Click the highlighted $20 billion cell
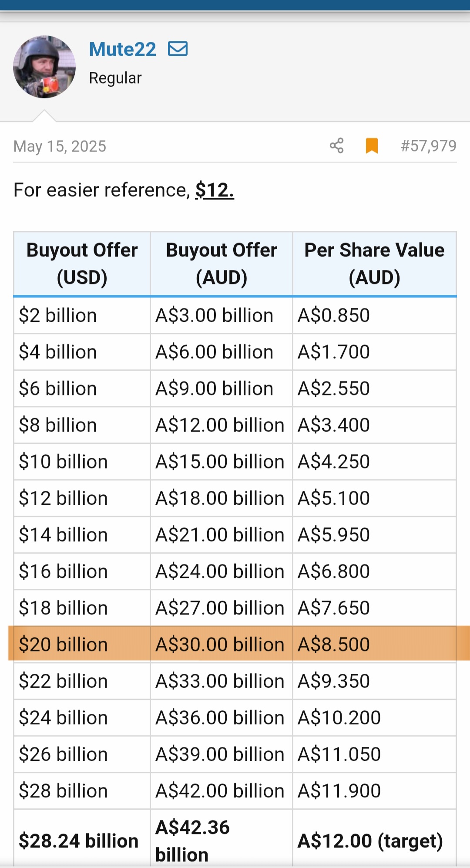This screenshot has height=868, width=470. click(x=63, y=645)
